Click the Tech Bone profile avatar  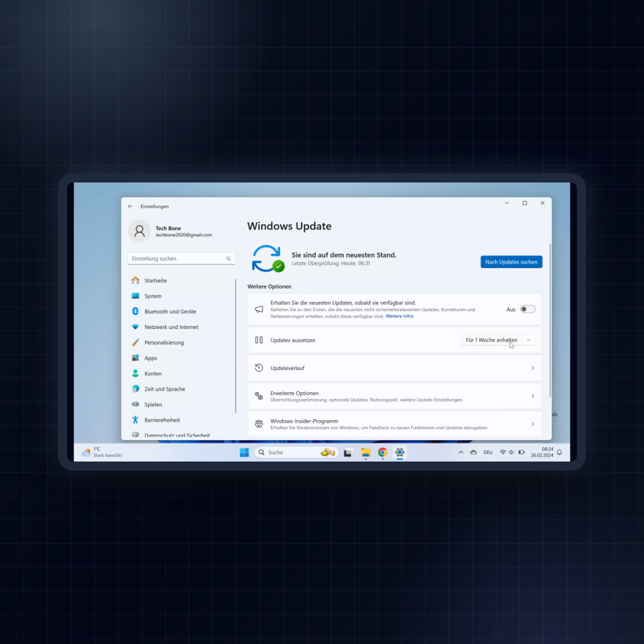pos(140,231)
